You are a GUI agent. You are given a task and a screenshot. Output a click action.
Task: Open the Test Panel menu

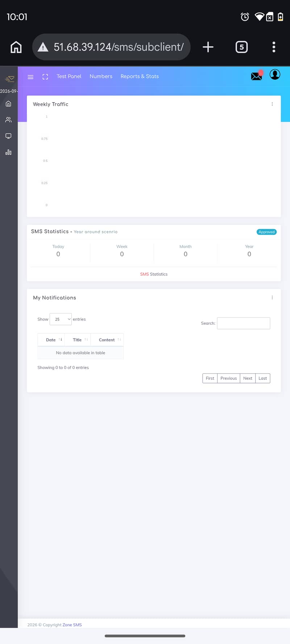pos(69,76)
